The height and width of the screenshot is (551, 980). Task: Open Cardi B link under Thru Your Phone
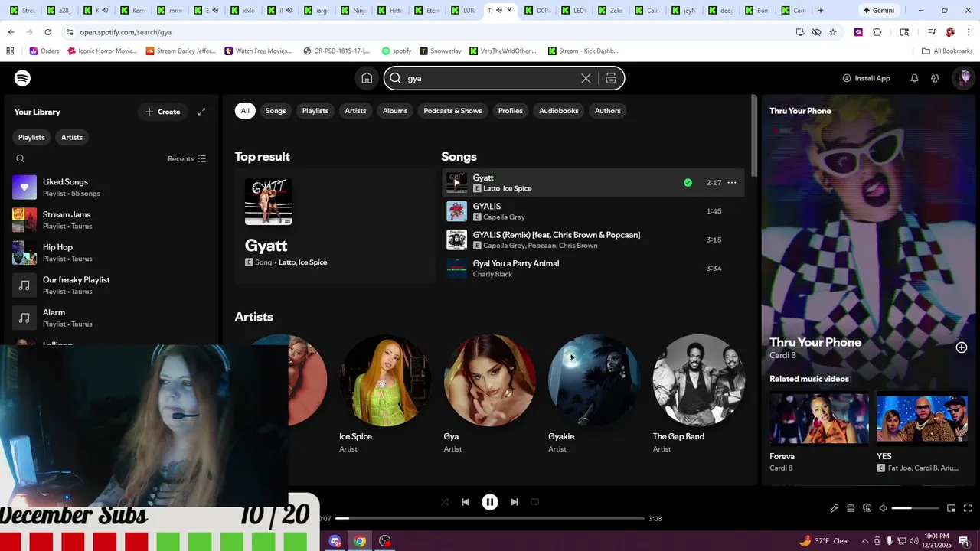782,355
